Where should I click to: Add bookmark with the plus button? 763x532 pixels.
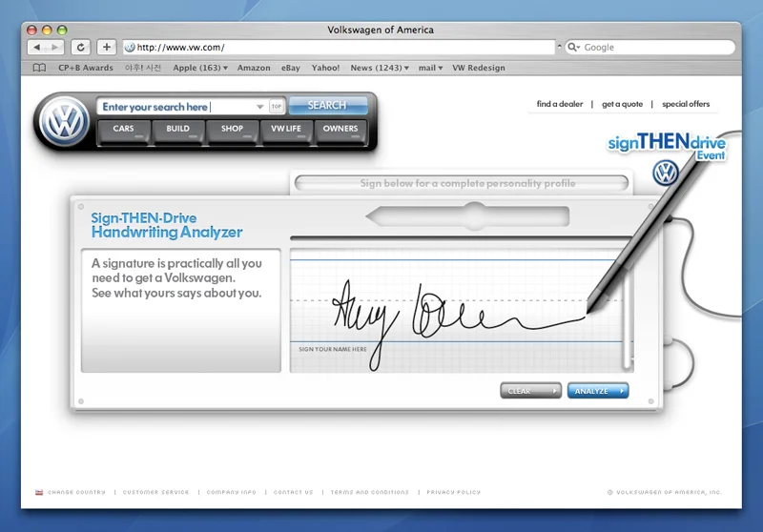107,47
